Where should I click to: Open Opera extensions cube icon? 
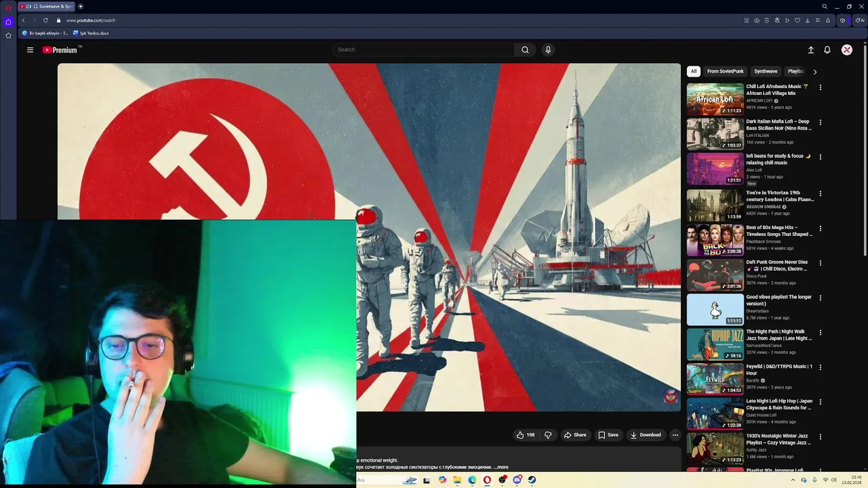(843, 20)
